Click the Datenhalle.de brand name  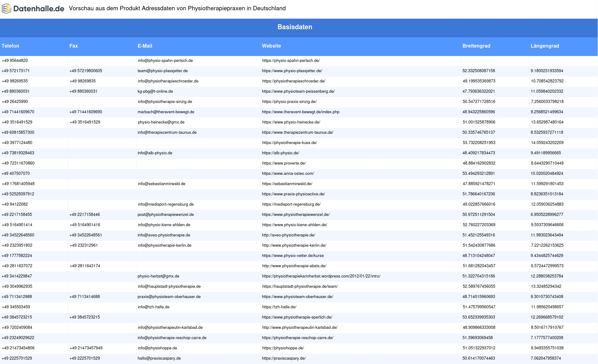pyautogui.click(x=39, y=9)
